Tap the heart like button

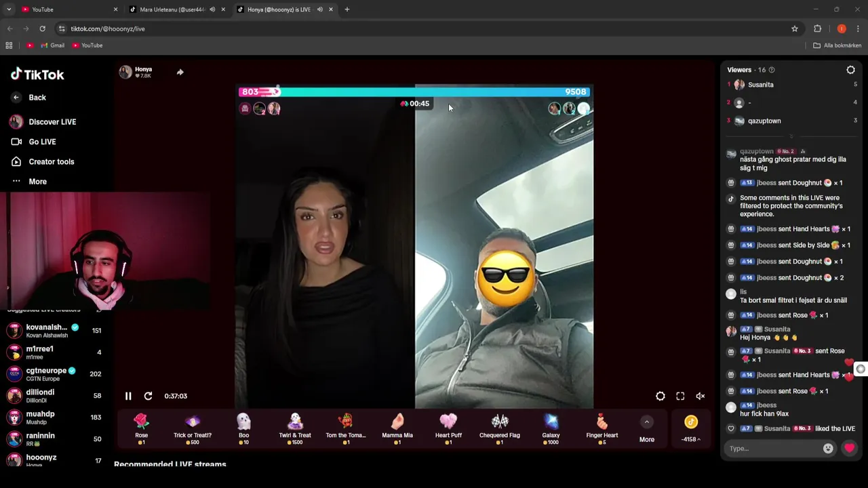click(x=849, y=448)
